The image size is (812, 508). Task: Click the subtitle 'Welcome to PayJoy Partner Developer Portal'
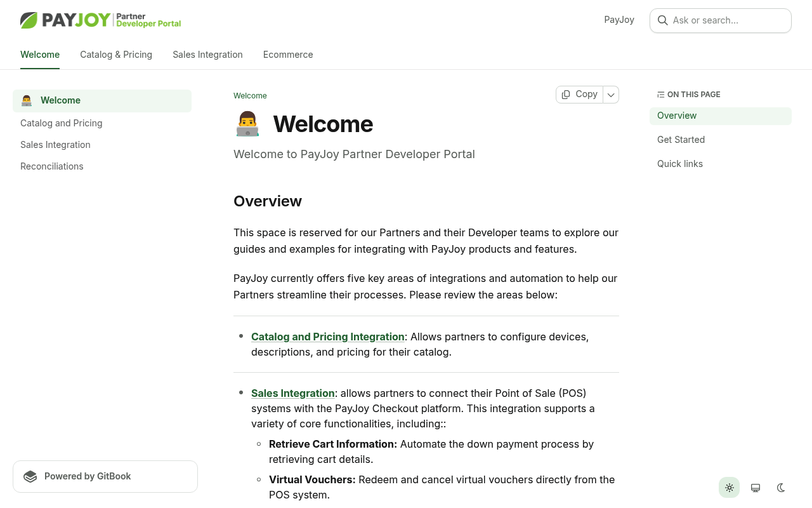[354, 154]
